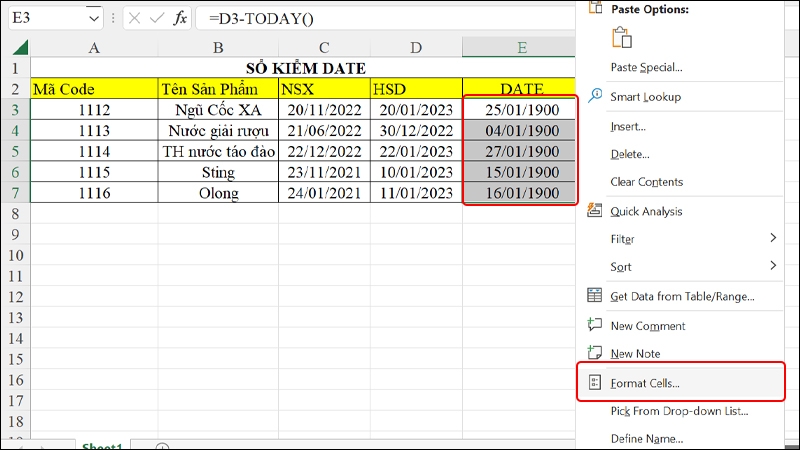Select row 8 header
The image size is (800, 450).
15,214
